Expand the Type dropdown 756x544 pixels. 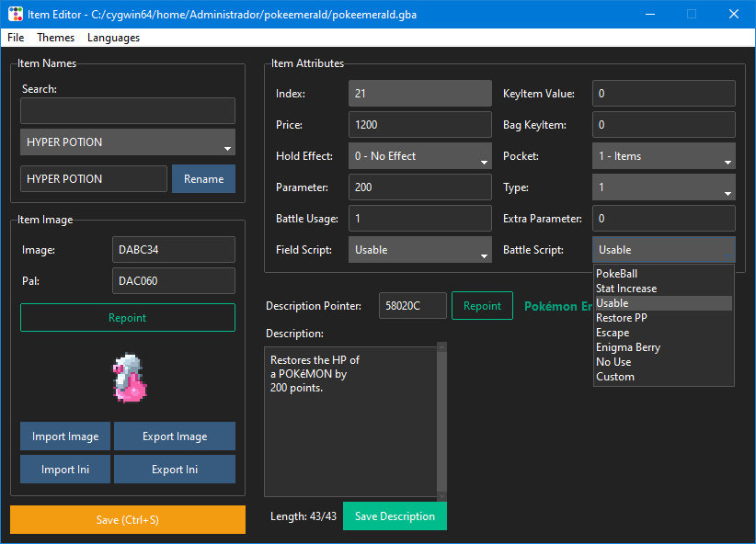tap(663, 187)
